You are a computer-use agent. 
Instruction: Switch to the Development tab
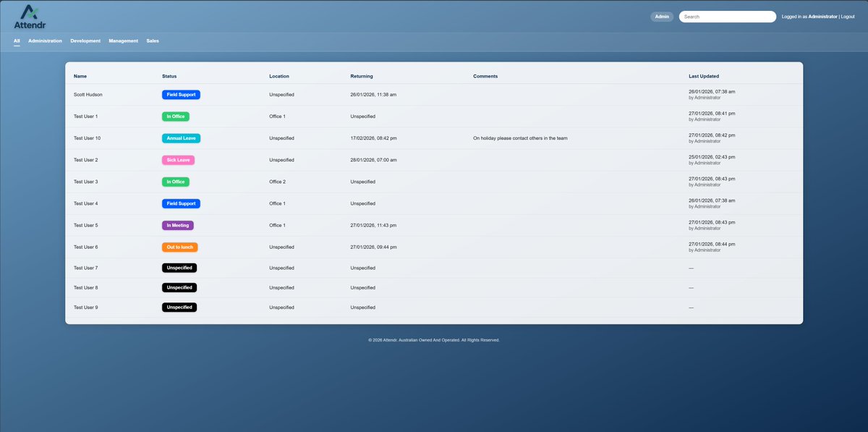pyautogui.click(x=85, y=41)
